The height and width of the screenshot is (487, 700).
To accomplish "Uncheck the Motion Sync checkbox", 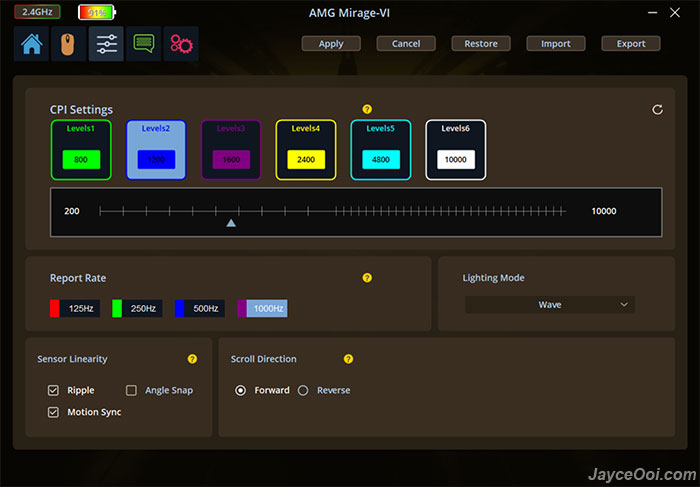I will 53,412.
